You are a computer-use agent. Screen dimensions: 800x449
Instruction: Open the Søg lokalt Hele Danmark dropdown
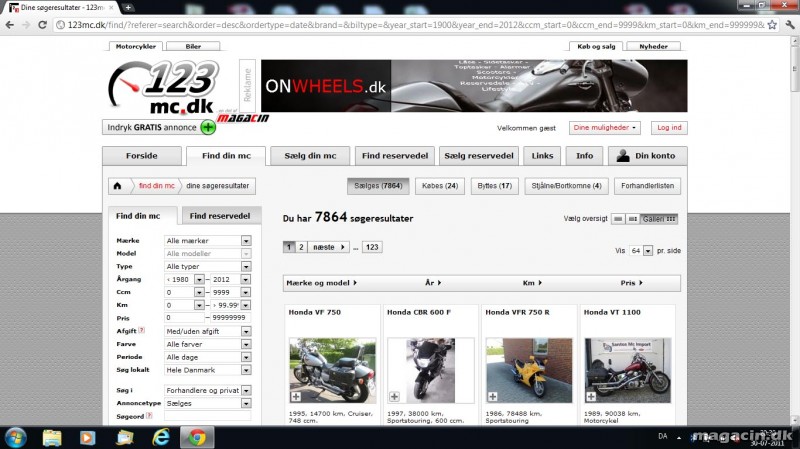point(208,370)
